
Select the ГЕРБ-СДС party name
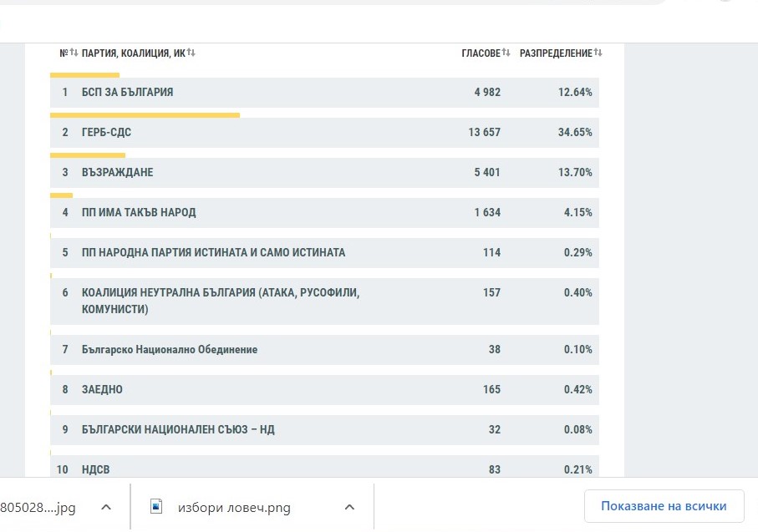click(106, 133)
